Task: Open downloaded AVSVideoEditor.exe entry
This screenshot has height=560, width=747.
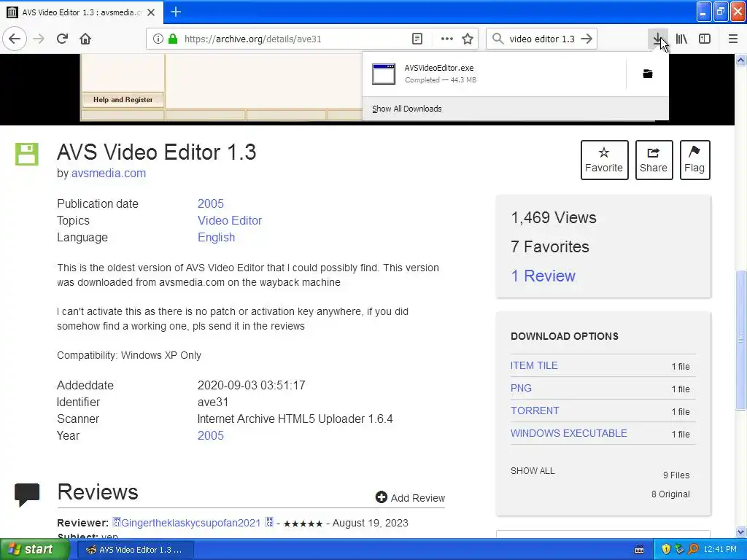Action: [x=494, y=74]
